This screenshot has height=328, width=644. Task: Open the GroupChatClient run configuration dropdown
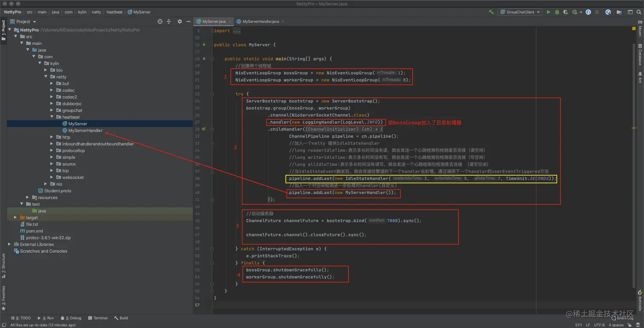tap(520, 12)
